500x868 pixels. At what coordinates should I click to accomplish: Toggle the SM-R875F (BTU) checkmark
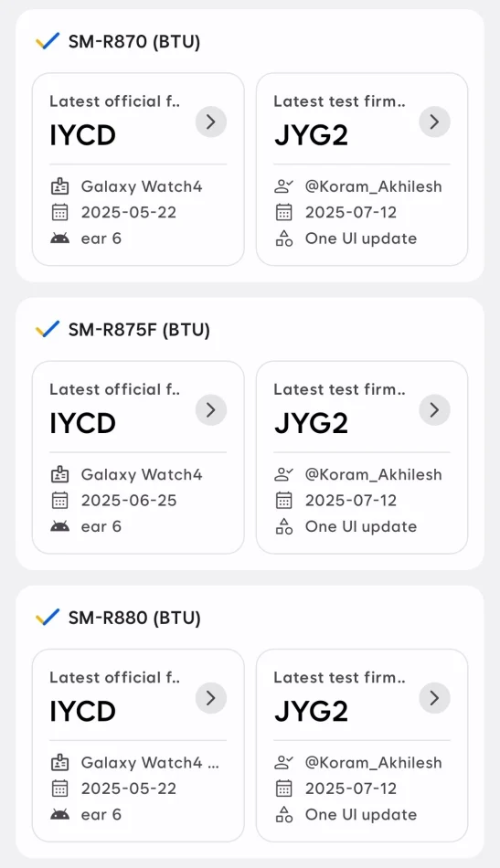pyautogui.click(x=48, y=329)
